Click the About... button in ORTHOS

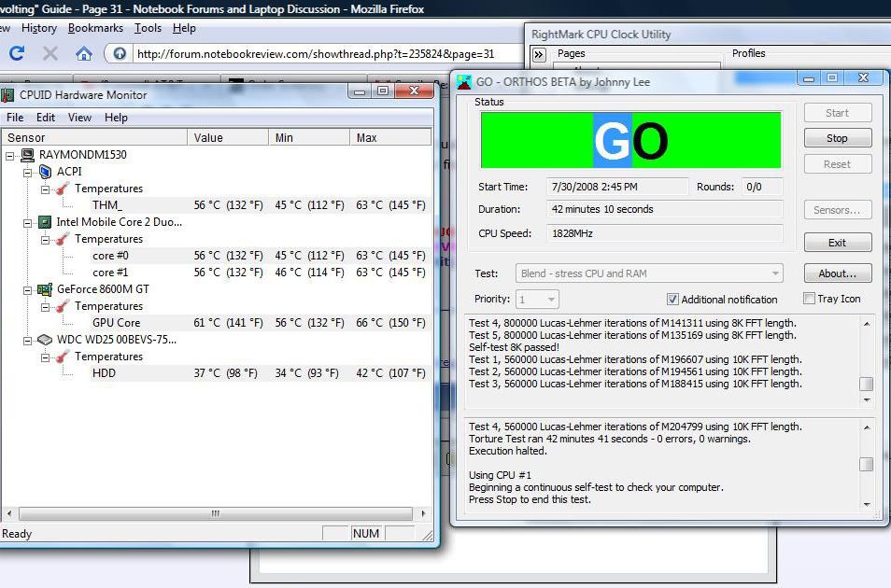pyautogui.click(x=838, y=273)
